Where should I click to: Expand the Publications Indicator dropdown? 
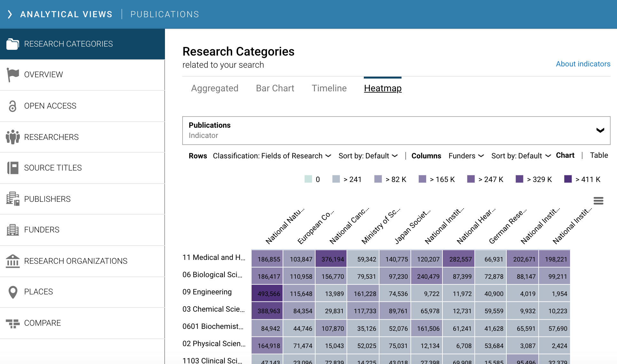[x=600, y=130]
